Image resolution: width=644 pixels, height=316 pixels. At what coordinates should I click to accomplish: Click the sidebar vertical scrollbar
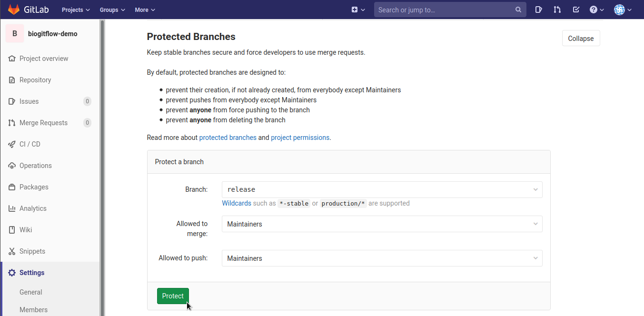click(x=102, y=168)
